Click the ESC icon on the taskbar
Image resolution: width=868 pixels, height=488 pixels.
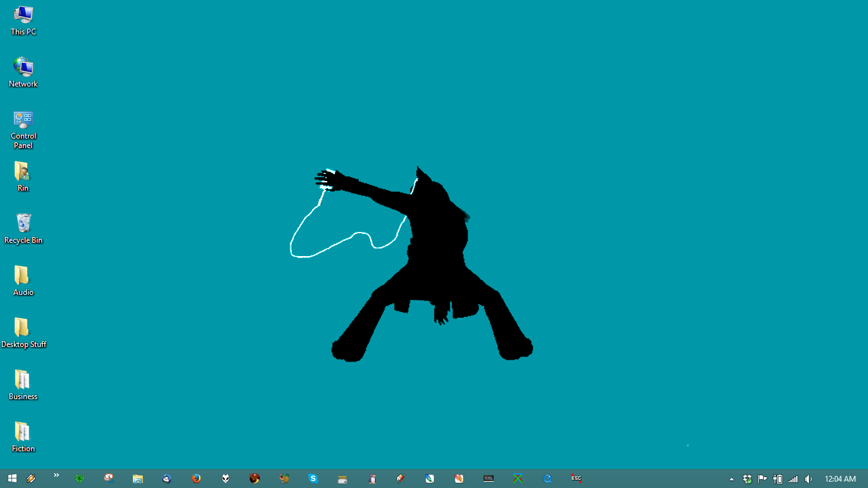click(x=576, y=478)
